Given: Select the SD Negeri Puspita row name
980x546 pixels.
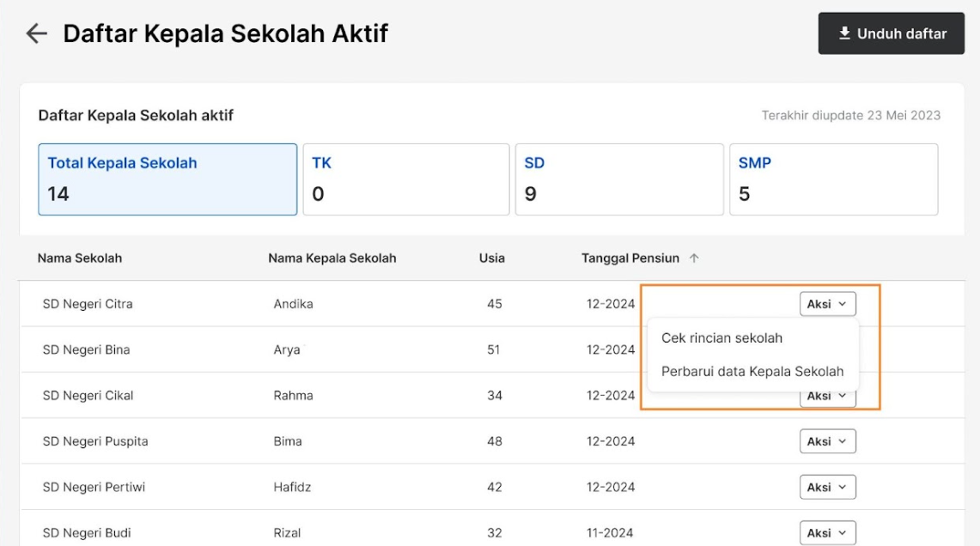Looking at the screenshot, I should [x=95, y=441].
